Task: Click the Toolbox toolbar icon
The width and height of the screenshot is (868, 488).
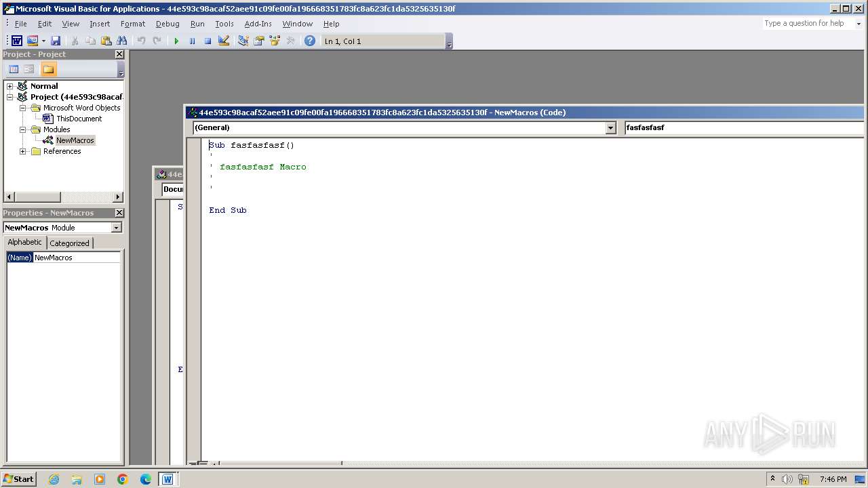Action: click(x=290, y=41)
